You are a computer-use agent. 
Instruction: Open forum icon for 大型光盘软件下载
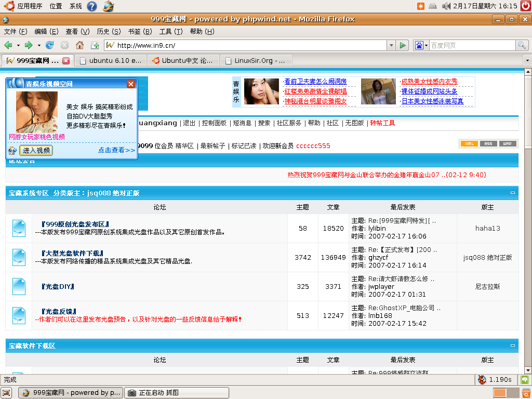(19, 257)
